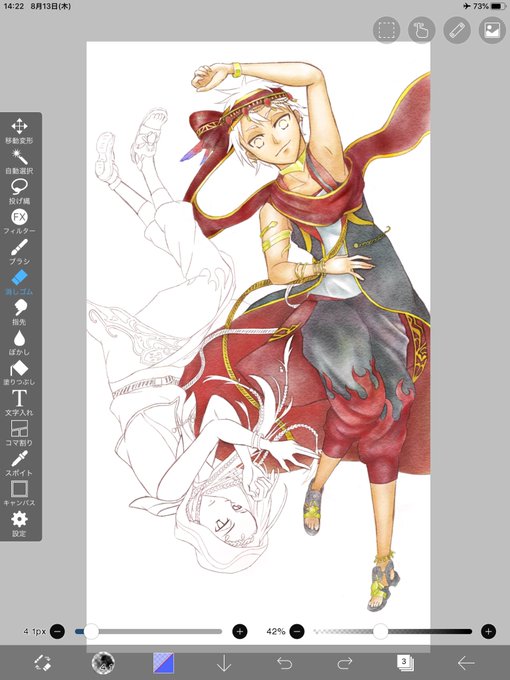The width and height of the screenshot is (510, 680).
Task: Open the ruler tool button
Action: (457, 30)
